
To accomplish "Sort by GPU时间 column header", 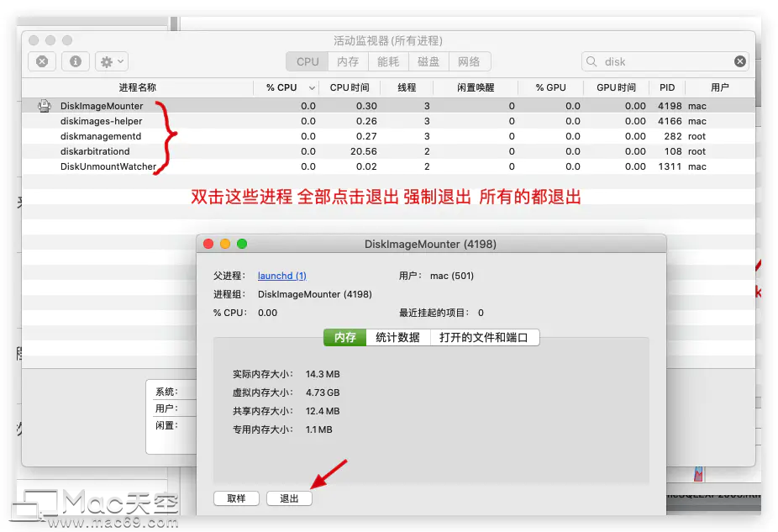I will pyautogui.click(x=616, y=87).
